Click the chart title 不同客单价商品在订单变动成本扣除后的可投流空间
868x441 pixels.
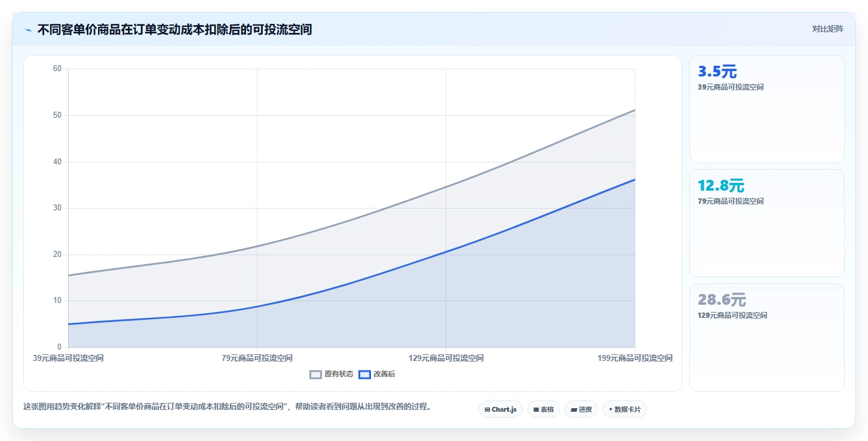tap(174, 30)
